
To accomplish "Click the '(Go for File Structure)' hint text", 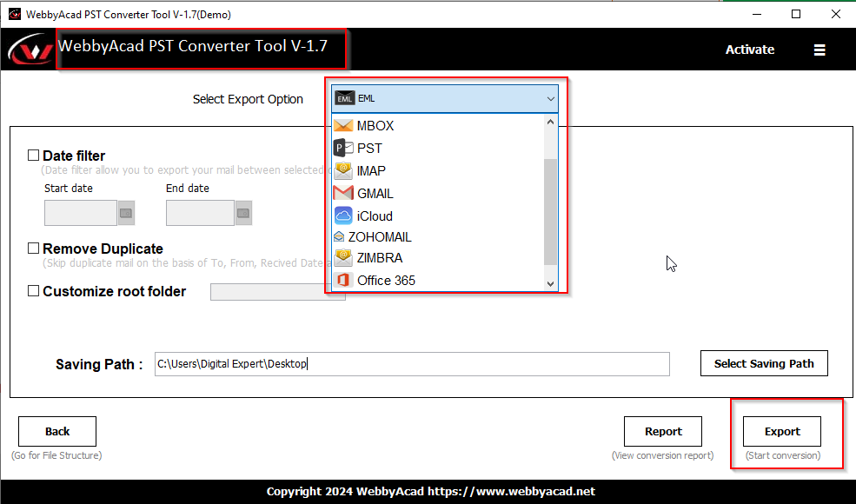I will point(56,455).
